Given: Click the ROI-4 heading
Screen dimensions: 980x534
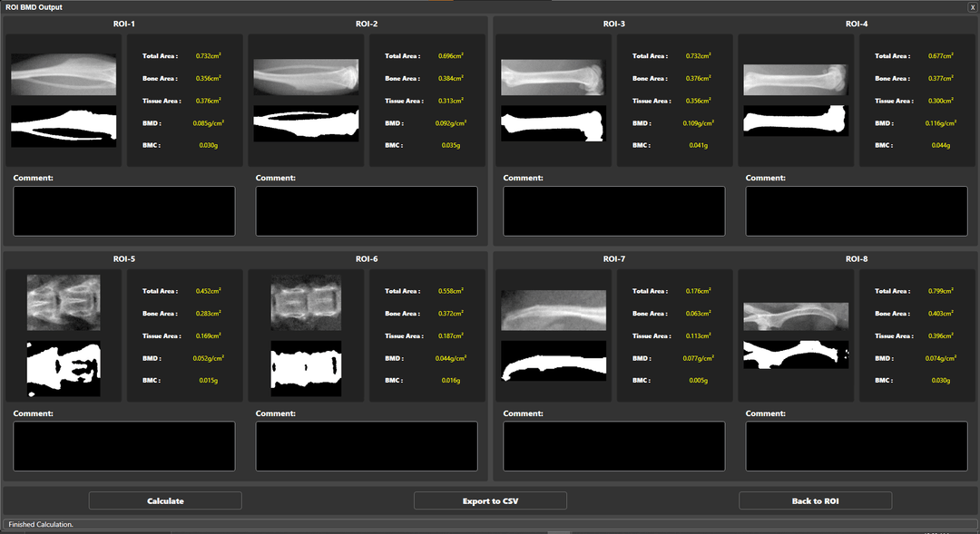Looking at the screenshot, I should pos(857,24).
